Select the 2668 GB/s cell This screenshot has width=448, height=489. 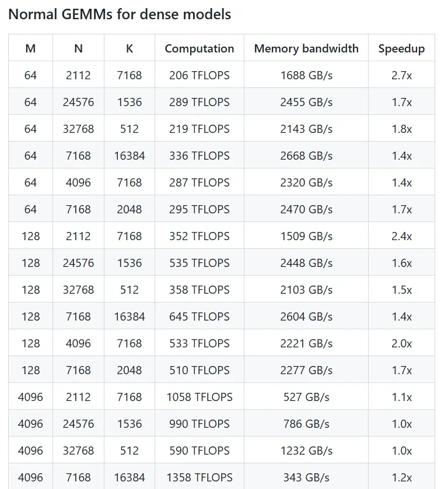tap(306, 156)
